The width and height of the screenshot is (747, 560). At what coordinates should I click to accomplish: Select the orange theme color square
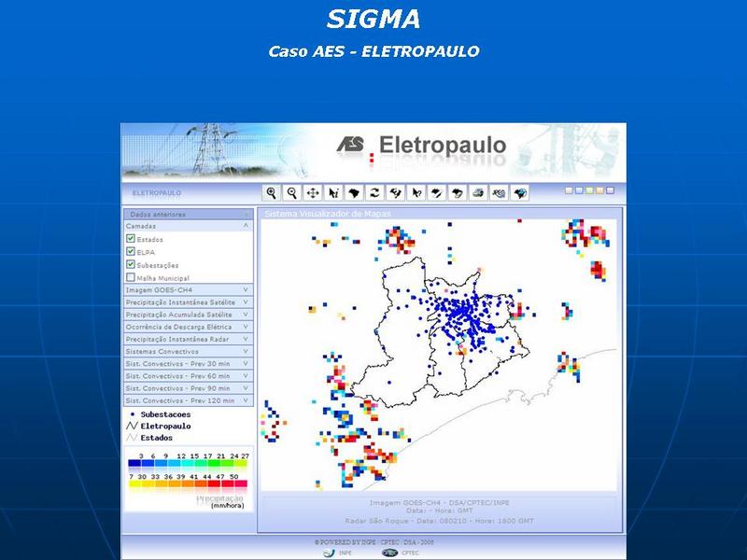[599, 190]
